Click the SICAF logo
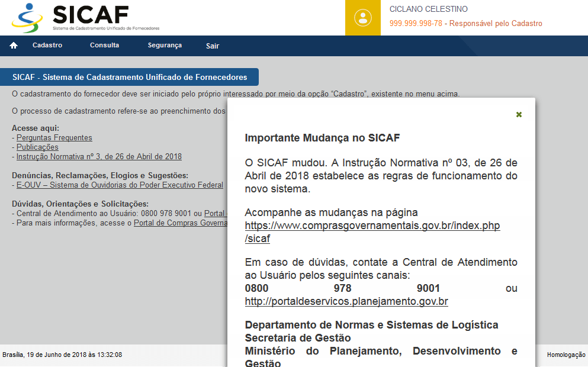The image size is (588, 367). pyautogui.click(x=85, y=18)
